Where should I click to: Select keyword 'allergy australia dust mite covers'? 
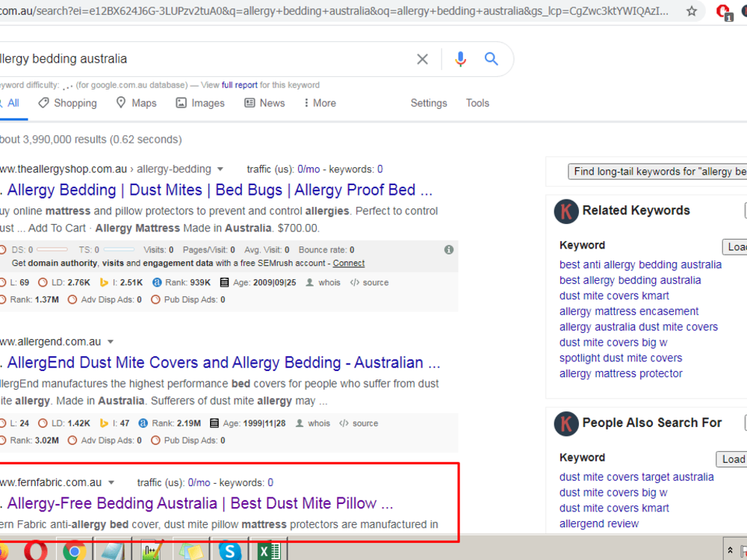point(639,327)
